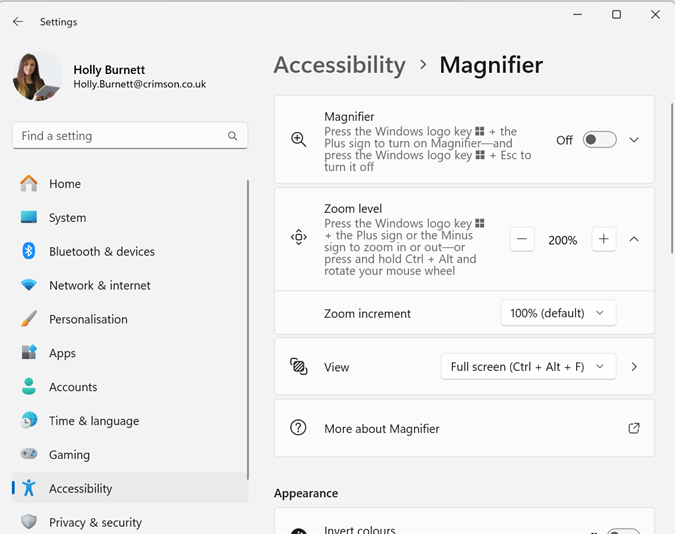Viewport: 675px width, 534px height.
Task: Open external link icon for More about Magnifier
Action: click(633, 428)
